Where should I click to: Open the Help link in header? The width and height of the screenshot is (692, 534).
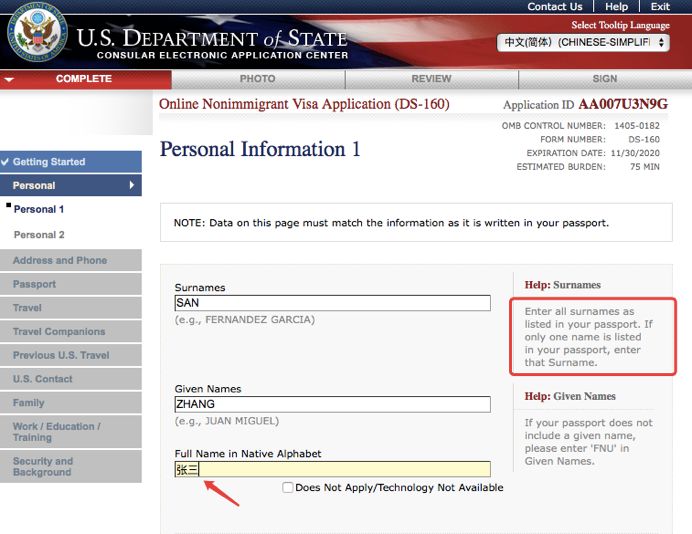pyautogui.click(x=617, y=7)
